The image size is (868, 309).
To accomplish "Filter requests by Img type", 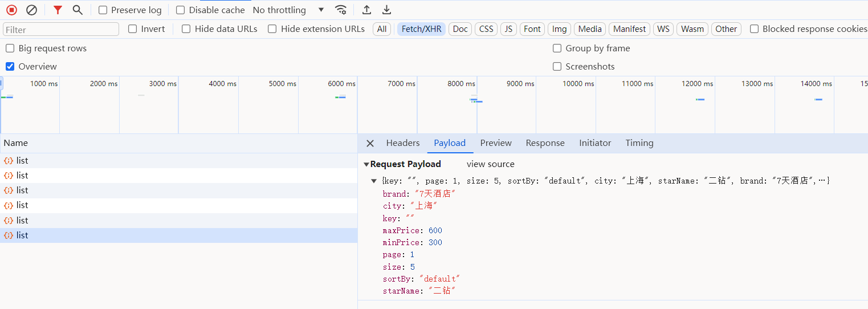I will point(560,29).
